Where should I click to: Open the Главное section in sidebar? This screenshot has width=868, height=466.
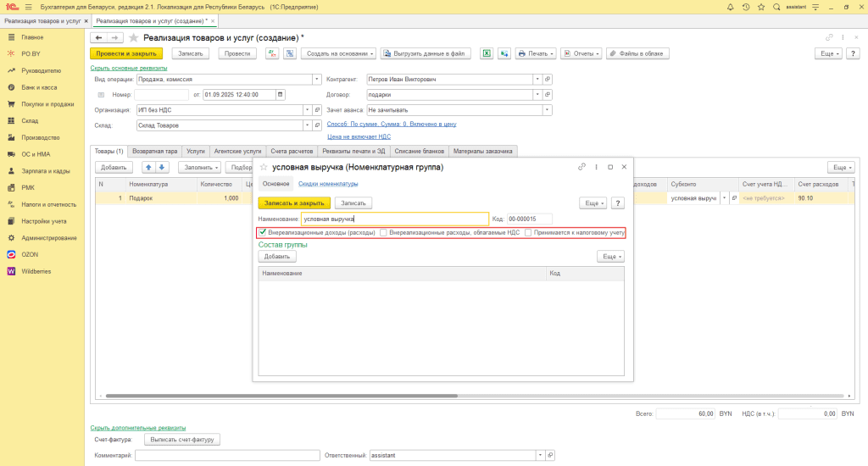(32, 37)
